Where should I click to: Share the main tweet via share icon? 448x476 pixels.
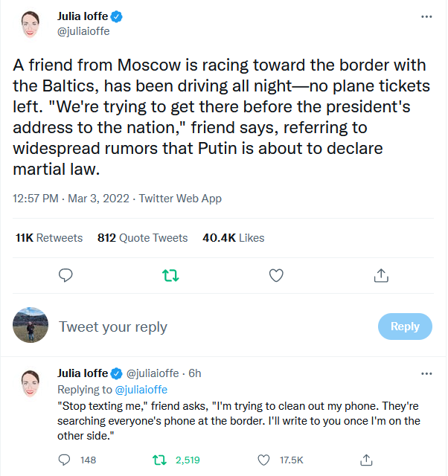pyautogui.click(x=381, y=276)
